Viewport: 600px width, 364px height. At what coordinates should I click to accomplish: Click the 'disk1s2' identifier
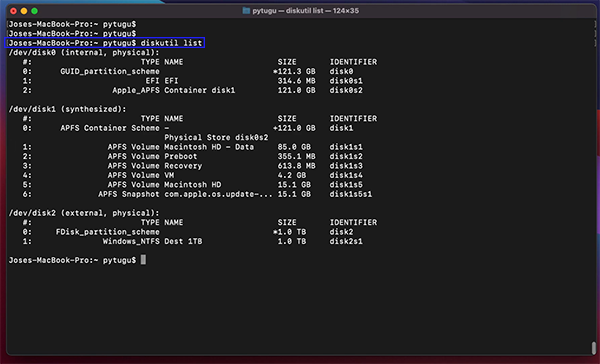click(346, 156)
